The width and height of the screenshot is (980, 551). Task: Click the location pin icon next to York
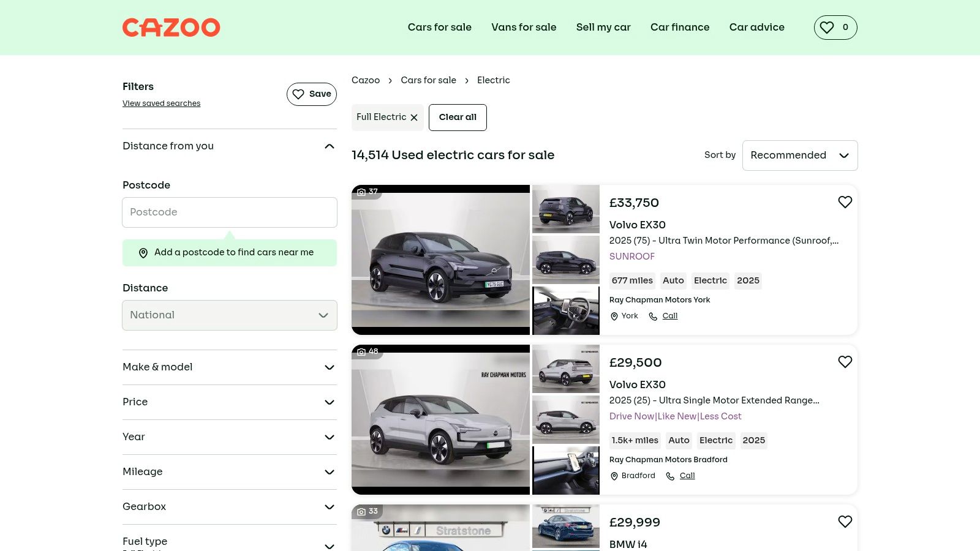coord(614,317)
